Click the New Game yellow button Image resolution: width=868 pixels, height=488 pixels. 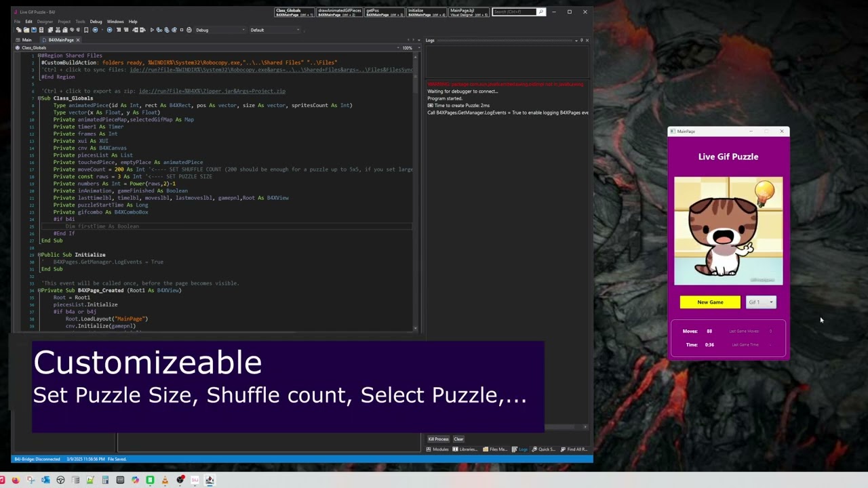[710, 302]
